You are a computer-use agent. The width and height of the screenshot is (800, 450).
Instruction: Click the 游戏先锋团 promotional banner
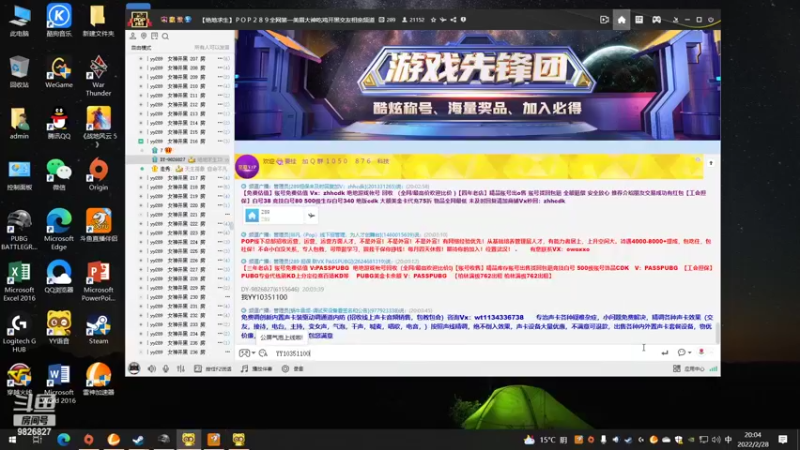478,85
